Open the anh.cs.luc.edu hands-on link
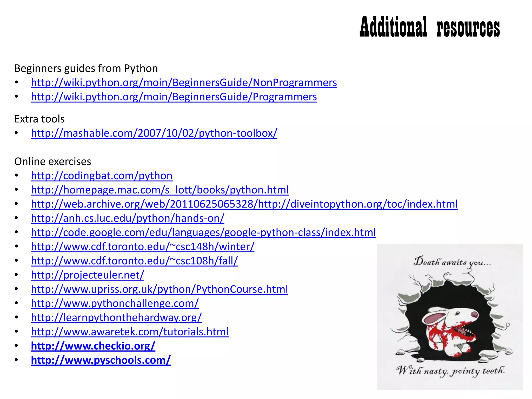 [128, 218]
